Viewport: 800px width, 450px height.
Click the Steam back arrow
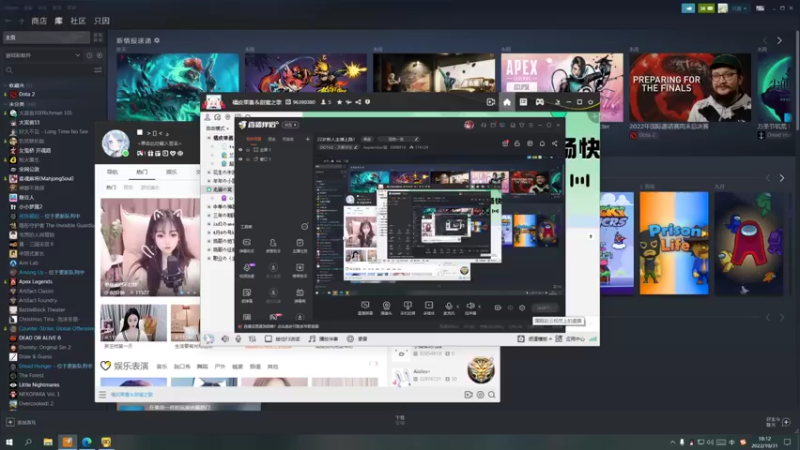(x=8, y=21)
